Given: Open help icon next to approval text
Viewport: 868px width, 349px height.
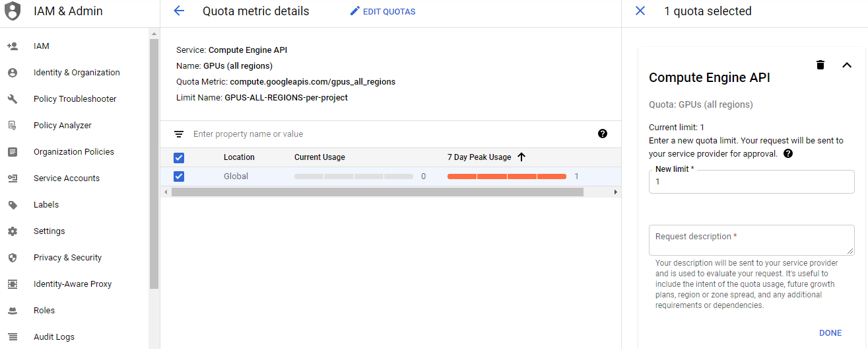Looking at the screenshot, I should click(x=788, y=154).
